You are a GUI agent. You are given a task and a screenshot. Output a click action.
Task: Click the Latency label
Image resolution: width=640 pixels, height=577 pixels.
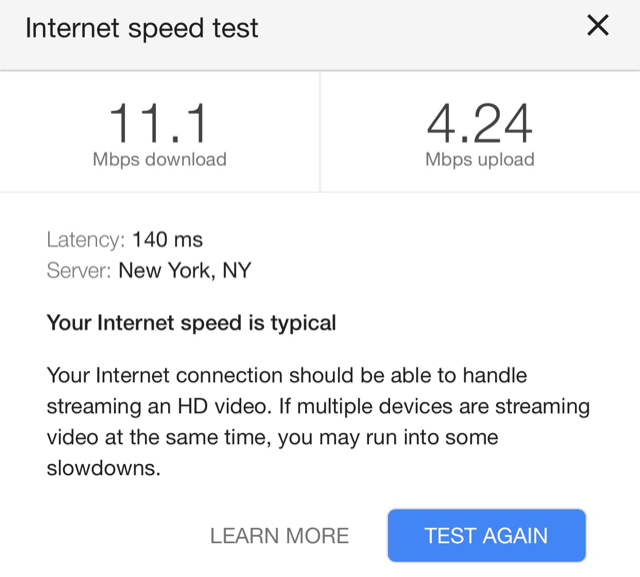(86, 240)
